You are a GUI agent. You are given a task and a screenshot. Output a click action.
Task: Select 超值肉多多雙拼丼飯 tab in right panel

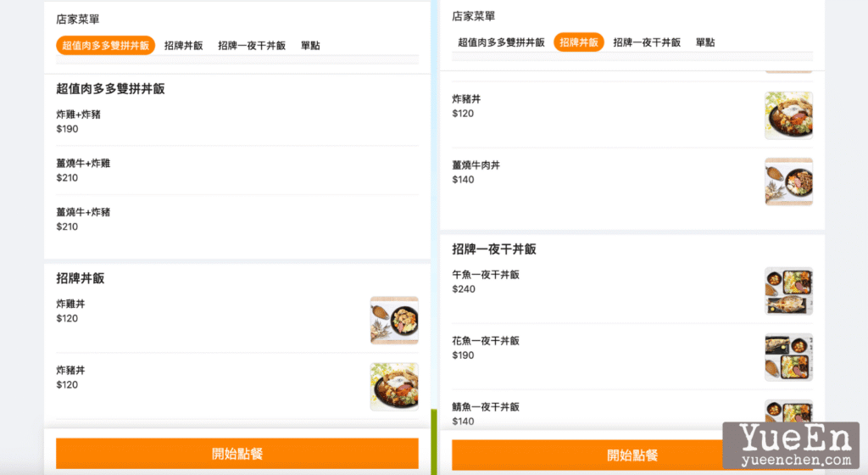coord(501,42)
